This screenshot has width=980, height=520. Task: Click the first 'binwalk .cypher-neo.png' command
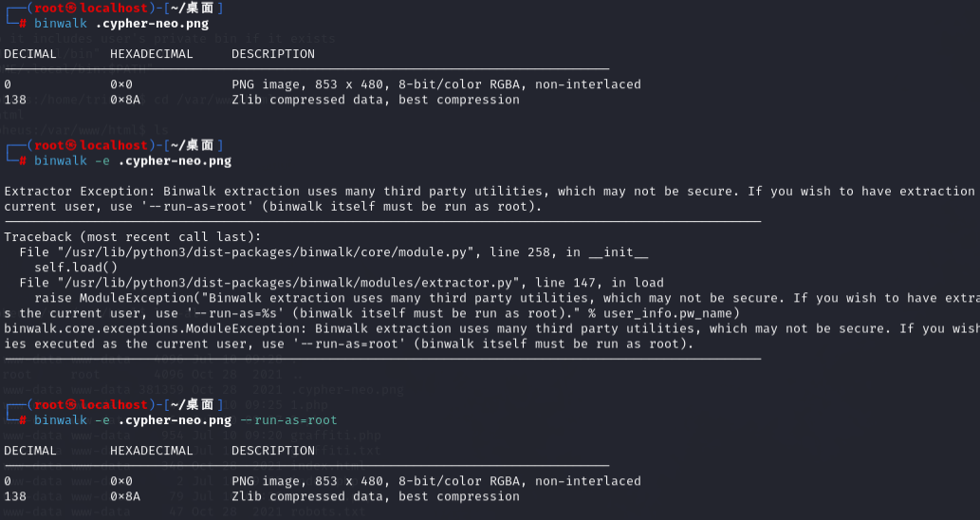121,24
